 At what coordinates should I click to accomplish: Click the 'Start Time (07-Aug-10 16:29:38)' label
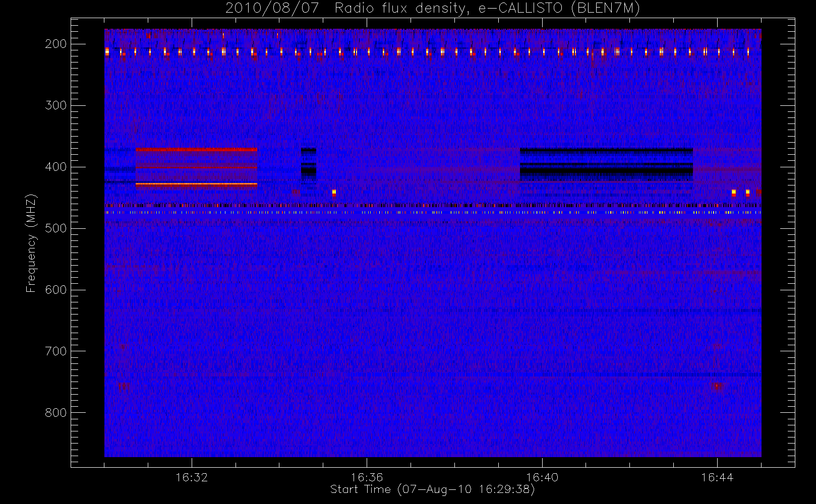coord(432,489)
